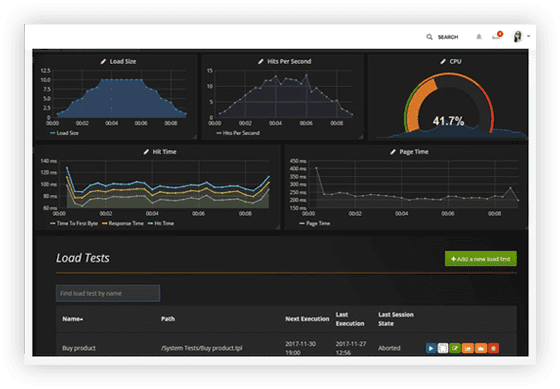Click the Load Size chart title
The image size is (560, 389).
click(123, 61)
